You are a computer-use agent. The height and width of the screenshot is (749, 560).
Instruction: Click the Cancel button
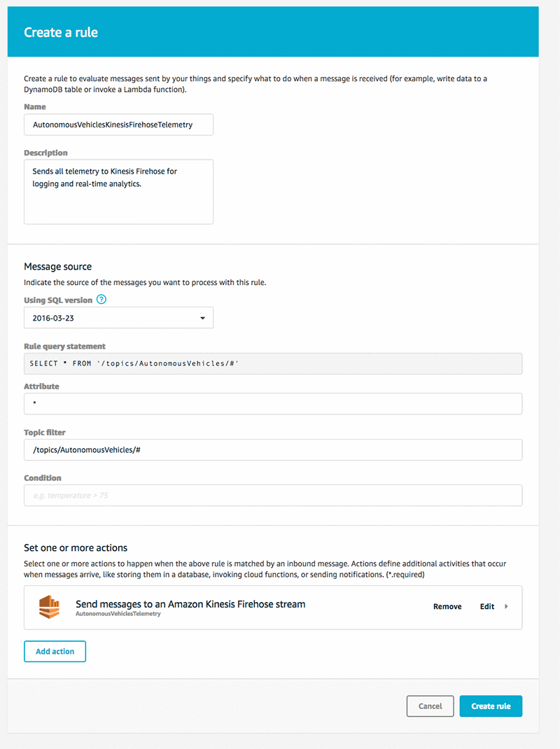tap(430, 706)
